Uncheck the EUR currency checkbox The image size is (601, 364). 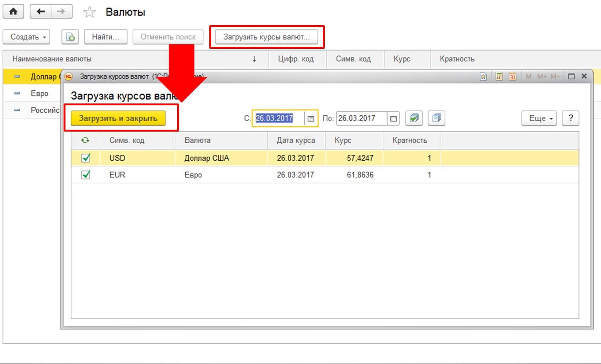click(x=86, y=175)
